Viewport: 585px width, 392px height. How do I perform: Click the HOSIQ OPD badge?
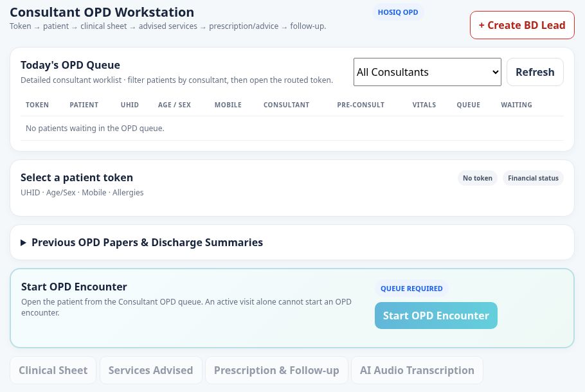398,12
